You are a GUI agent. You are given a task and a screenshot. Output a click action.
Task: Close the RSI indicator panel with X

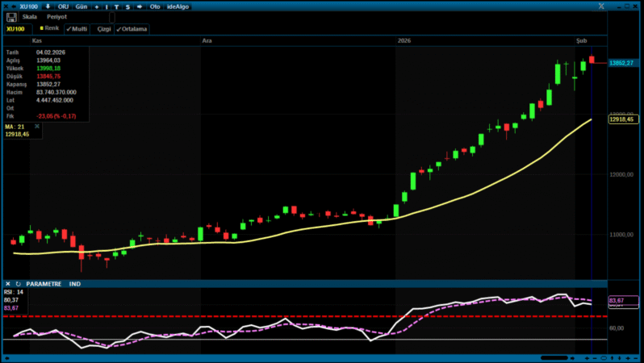tap(8, 284)
